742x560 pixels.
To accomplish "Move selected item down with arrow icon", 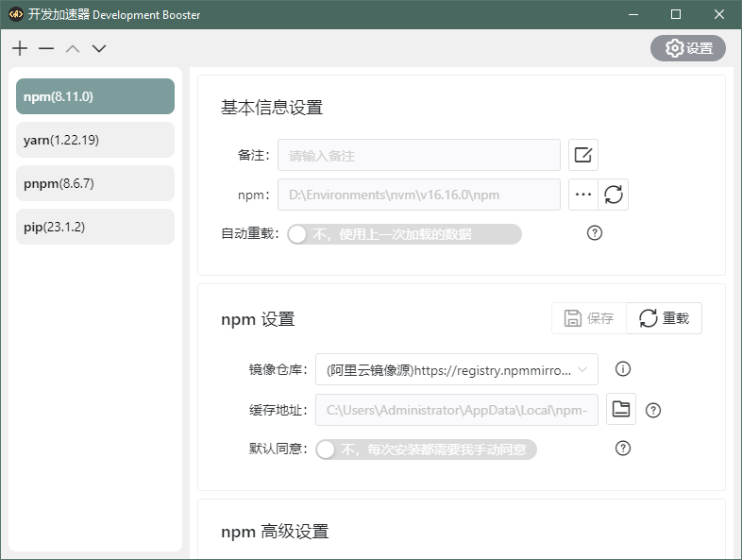I will pyautogui.click(x=98, y=48).
